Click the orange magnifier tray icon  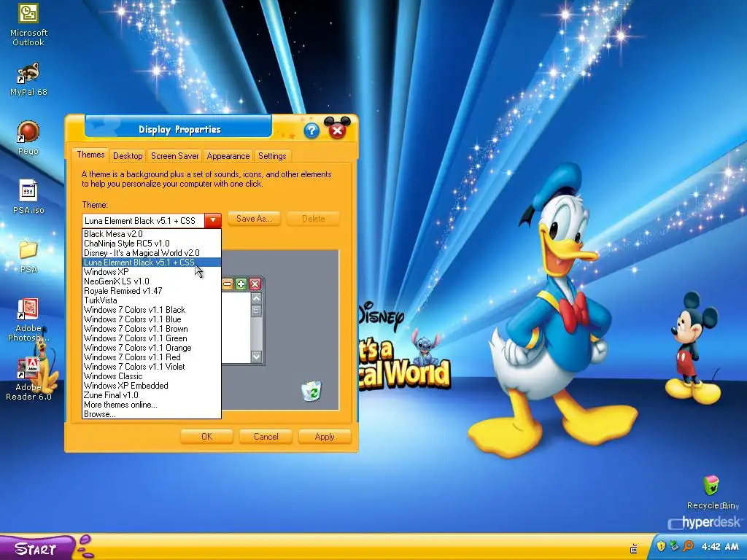pyautogui.click(x=689, y=546)
